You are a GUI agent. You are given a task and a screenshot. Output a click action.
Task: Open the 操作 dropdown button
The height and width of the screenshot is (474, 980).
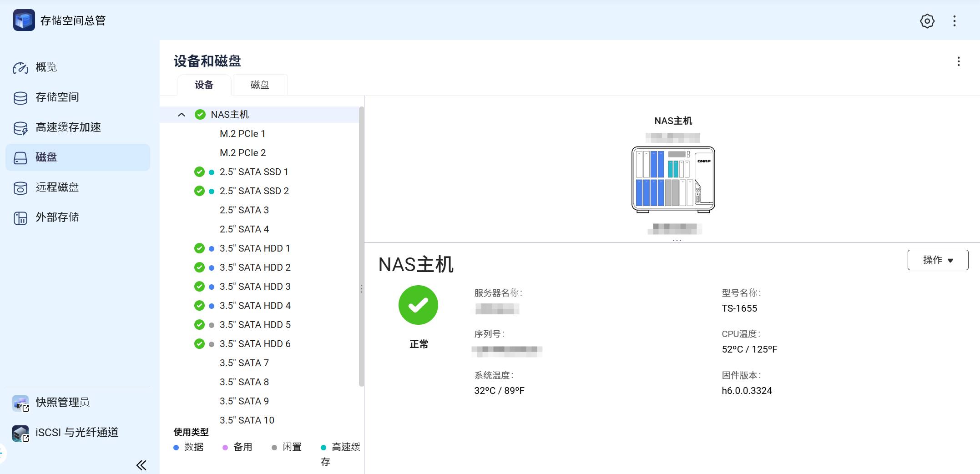[937, 260]
